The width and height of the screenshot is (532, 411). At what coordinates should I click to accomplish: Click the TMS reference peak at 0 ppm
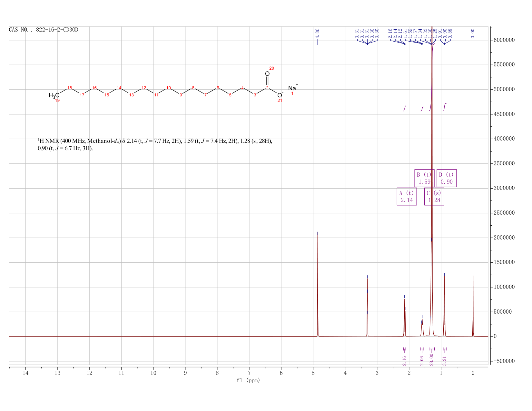click(x=473, y=298)
